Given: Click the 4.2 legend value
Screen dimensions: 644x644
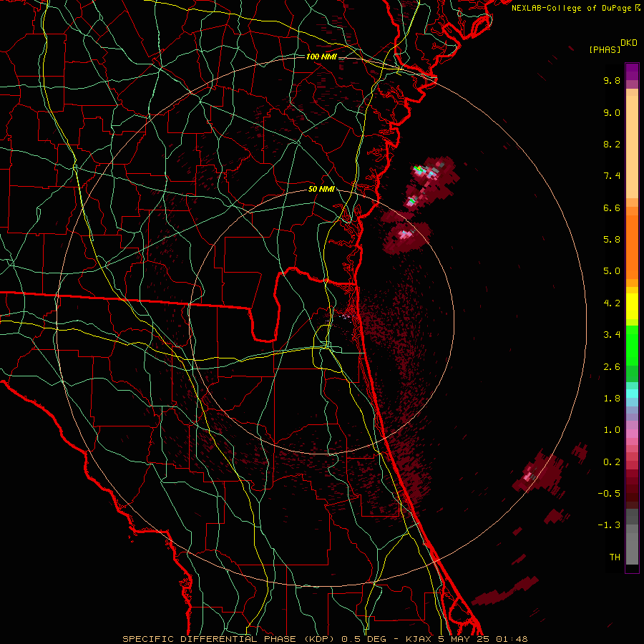Looking at the screenshot, I should [x=612, y=303].
